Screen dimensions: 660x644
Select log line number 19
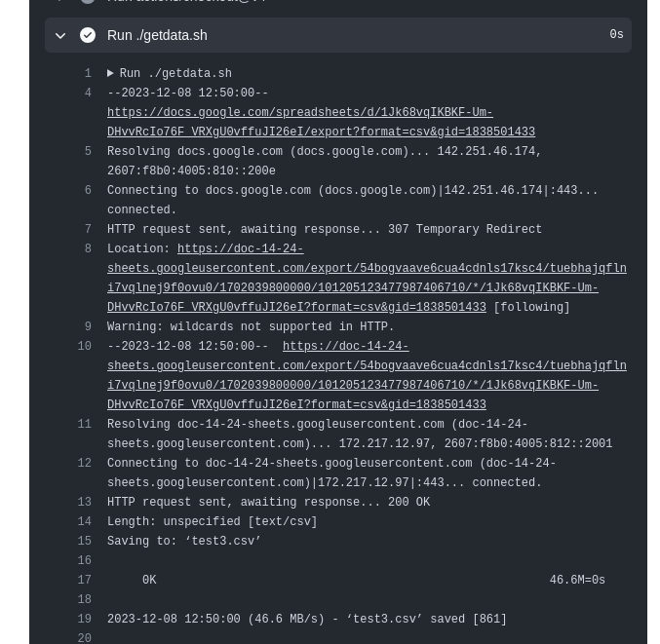coord(84,620)
